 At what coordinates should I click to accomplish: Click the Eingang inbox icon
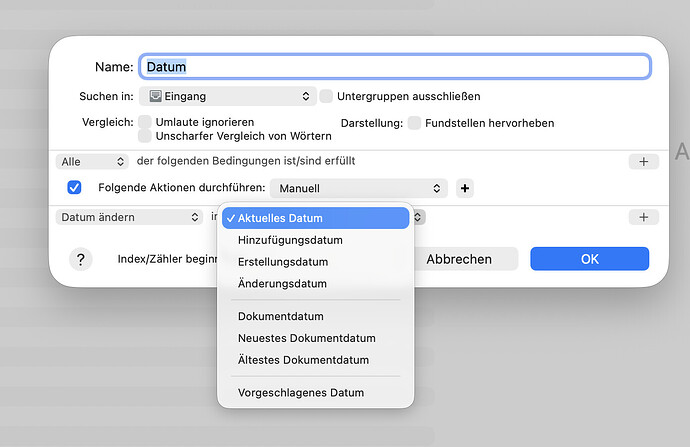click(x=155, y=96)
